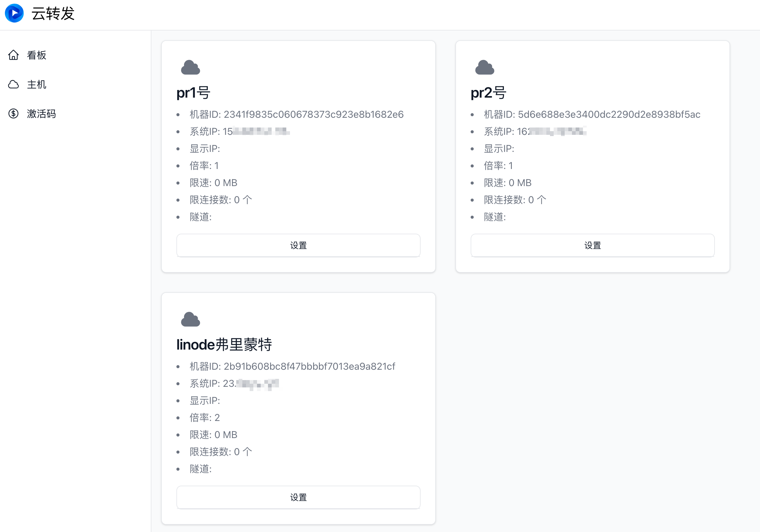The height and width of the screenshot is (532, 760).
Task: Click the cloud icon on linode弗里蒙特 card
Action: pos(190,319)
